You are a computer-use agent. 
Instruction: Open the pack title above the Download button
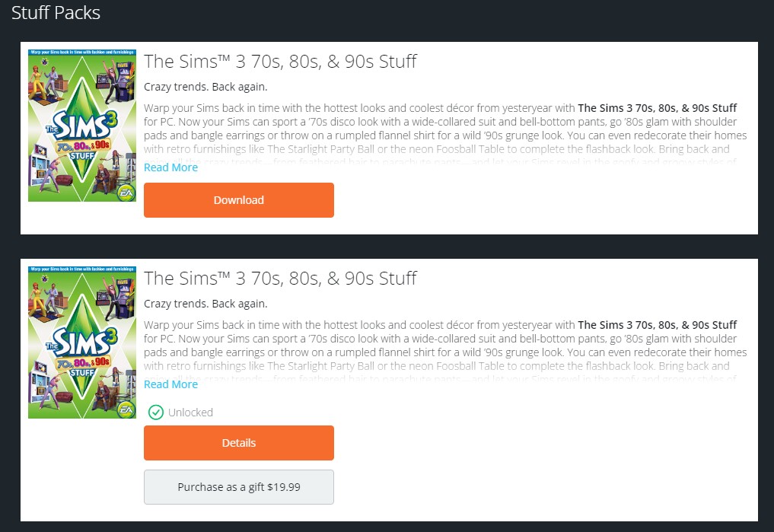[280, 61]
